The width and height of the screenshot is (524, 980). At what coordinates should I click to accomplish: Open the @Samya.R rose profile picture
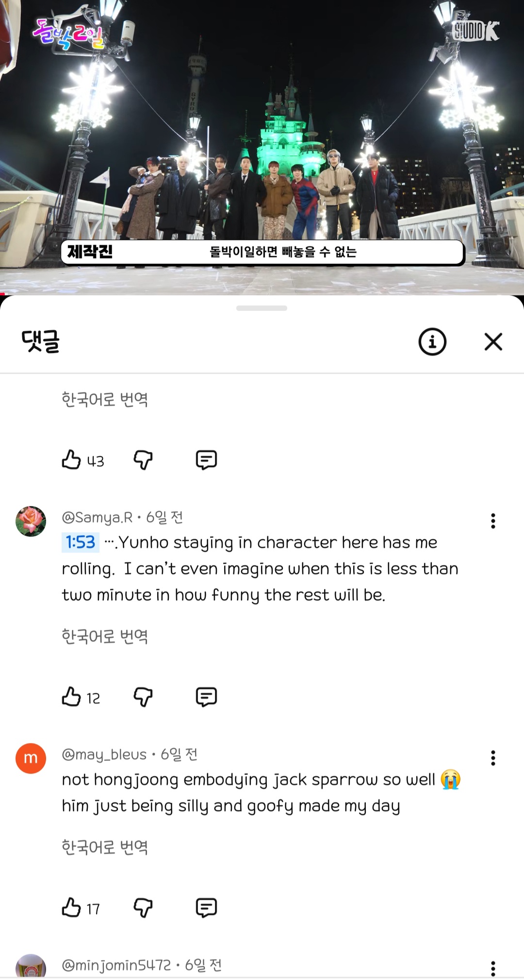pyautogui.click(x=31, y=521)
